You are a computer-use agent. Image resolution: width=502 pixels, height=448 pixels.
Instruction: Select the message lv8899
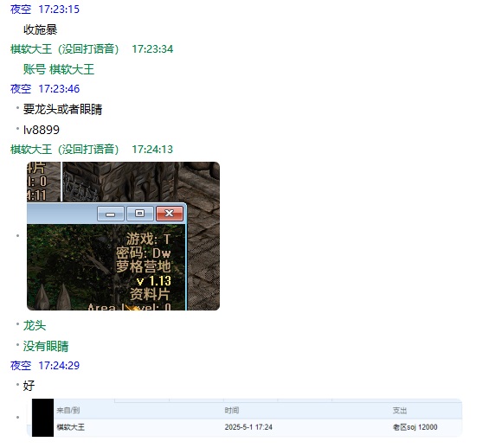click(x=42, y=130)
